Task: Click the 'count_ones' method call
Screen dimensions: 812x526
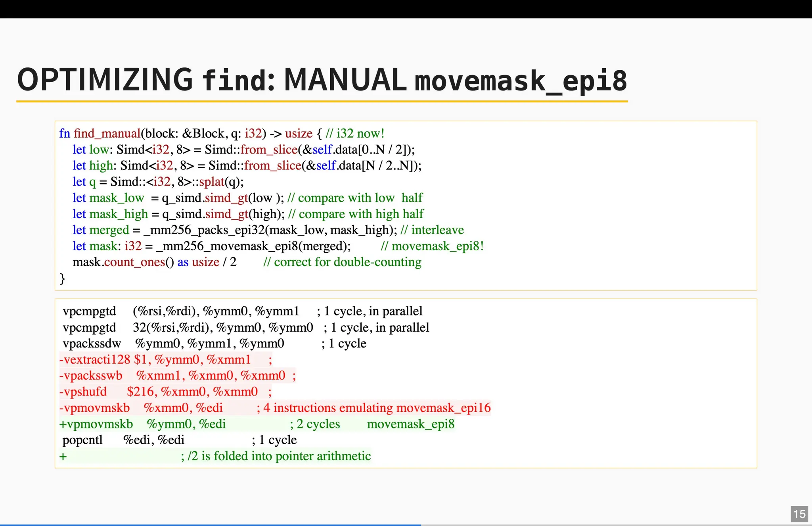Action: coord(134,262)
